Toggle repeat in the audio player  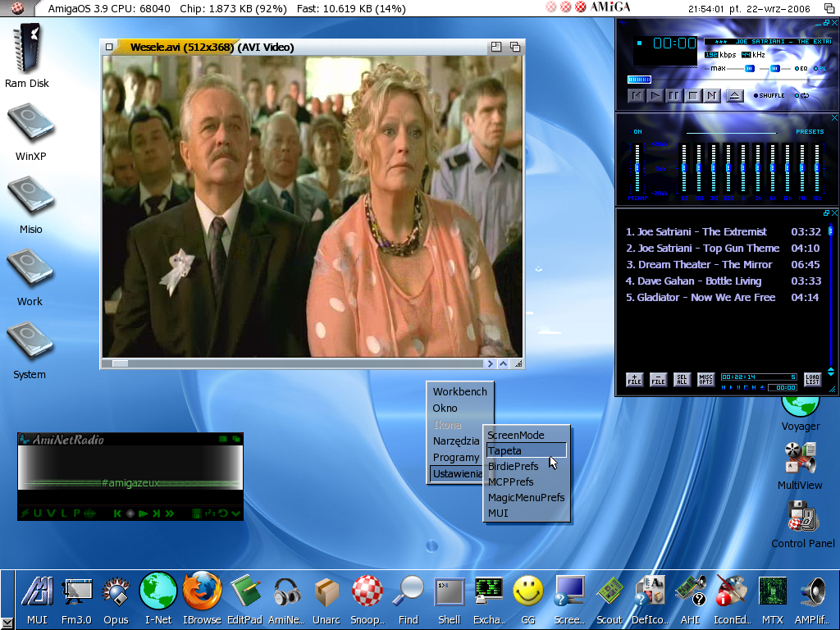coord(802,95)
